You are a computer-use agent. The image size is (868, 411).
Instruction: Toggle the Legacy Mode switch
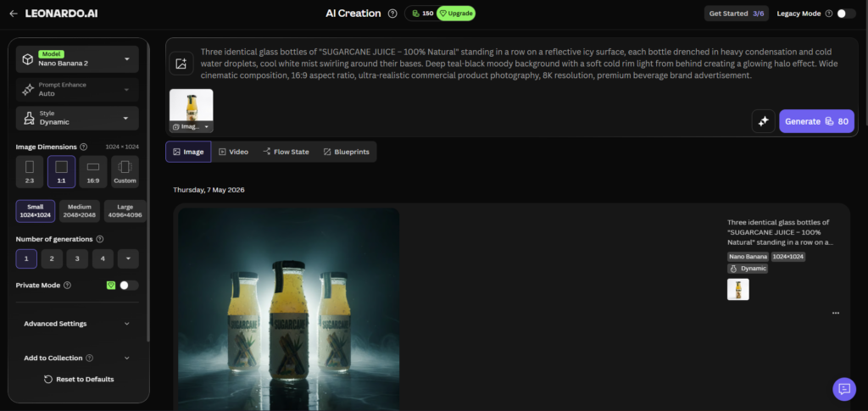[846, 14]
